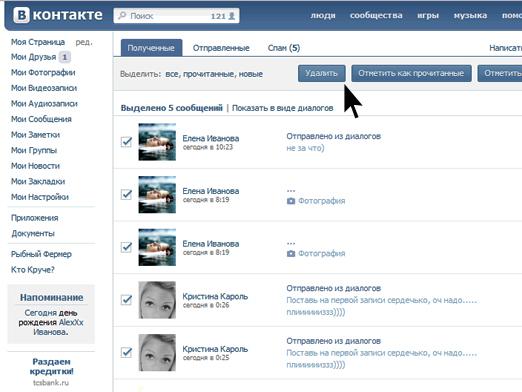522x392 pixels.
Task: Click 'сегодня в 10:23' timestamp
Action: pos(208,147)
